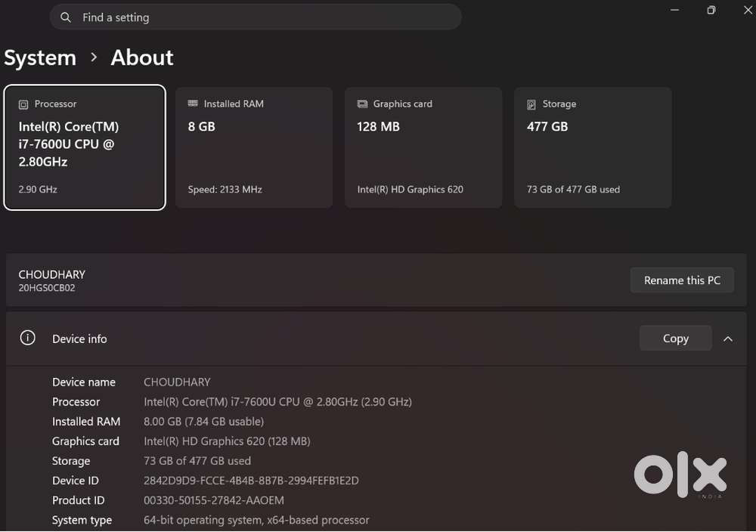Image resolution: width=756 pixels, height=532 pixels.
Task: Click the Processor row value in Device info
Action: 277,402
